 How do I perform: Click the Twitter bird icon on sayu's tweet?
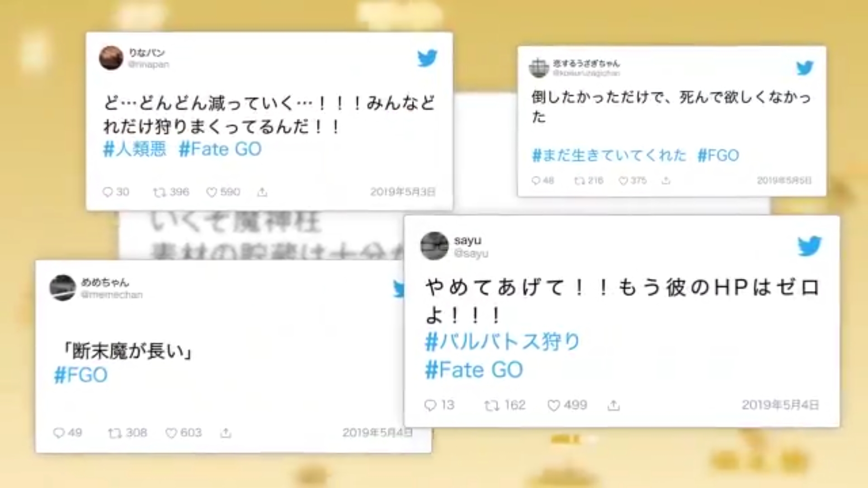(809, 246)
